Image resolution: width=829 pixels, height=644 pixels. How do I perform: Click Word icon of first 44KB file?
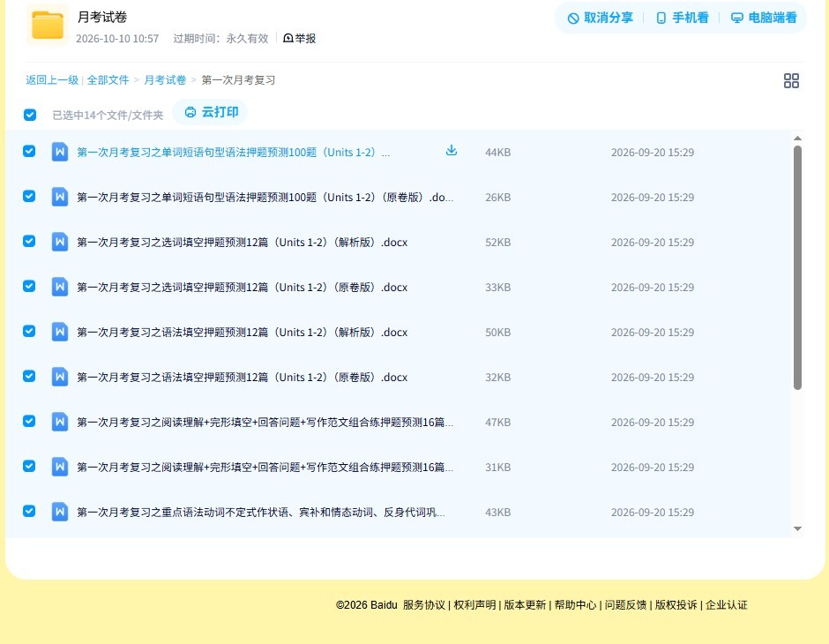click(60, 153)
